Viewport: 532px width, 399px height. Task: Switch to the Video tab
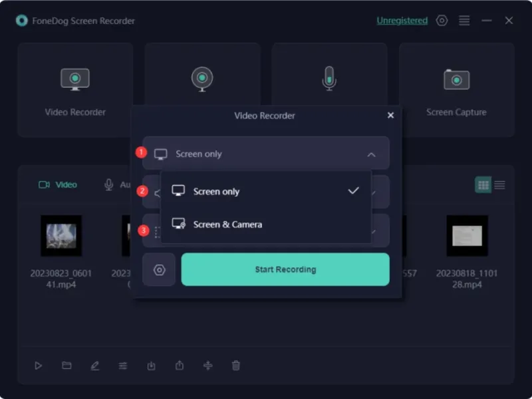point(58,185)
